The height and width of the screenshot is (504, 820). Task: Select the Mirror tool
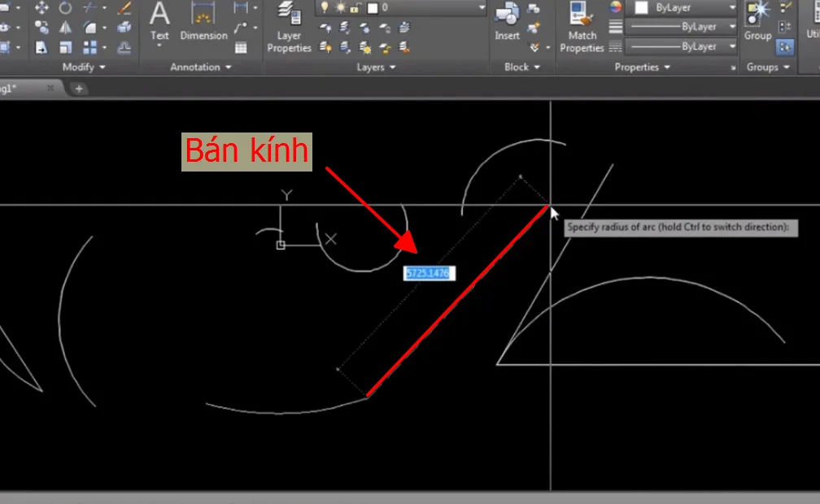(x=65, y=27)
